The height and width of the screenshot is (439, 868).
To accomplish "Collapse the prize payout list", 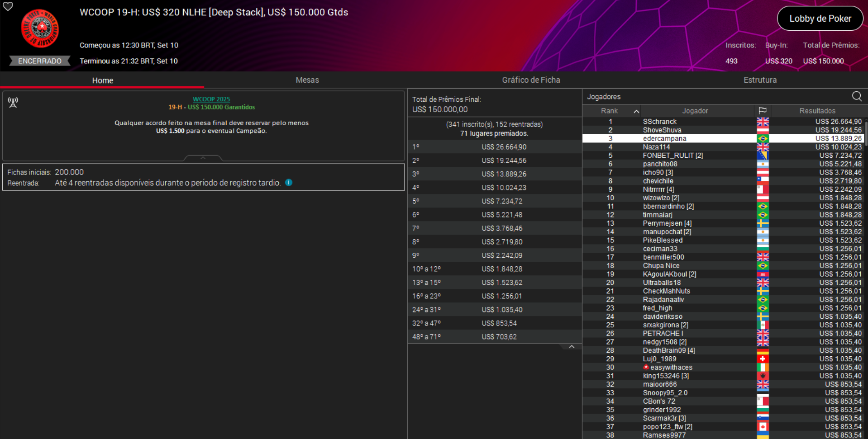I will (572, 347).
